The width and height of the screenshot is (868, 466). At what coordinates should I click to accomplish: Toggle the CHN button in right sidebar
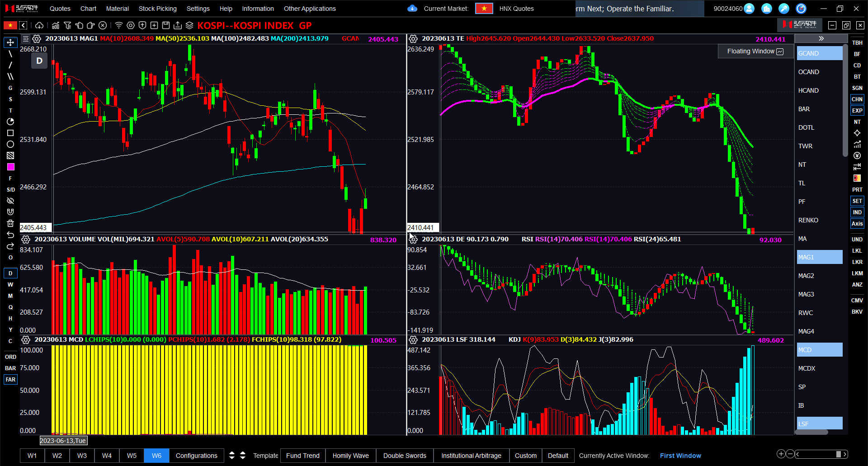click(x=857, y=99)
